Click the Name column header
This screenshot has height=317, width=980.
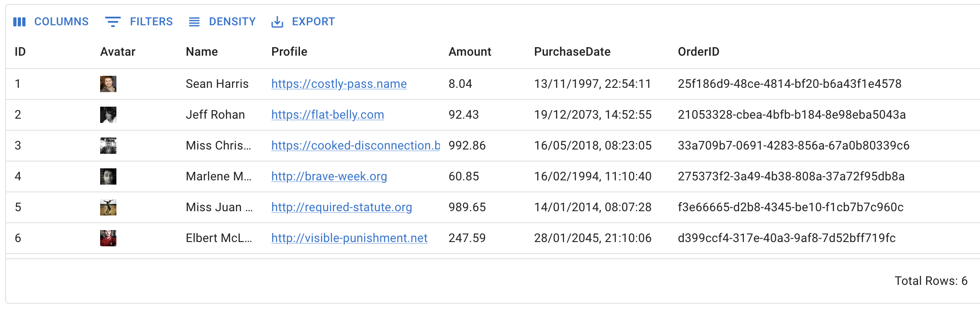coord(202,52)
